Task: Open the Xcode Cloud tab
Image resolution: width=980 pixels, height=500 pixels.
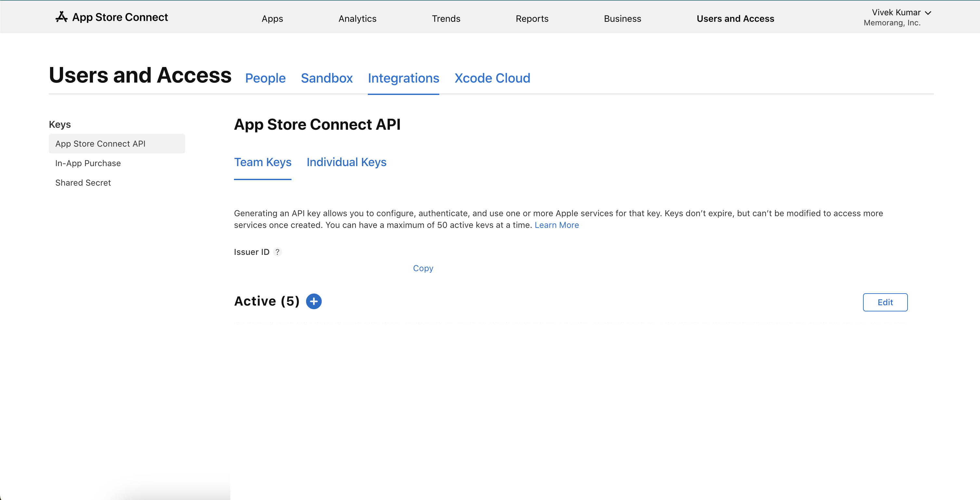Action: [492, 78]
